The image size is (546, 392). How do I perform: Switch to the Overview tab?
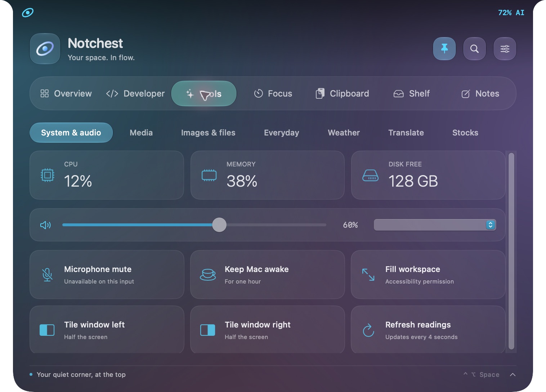(x=66, y=94)
